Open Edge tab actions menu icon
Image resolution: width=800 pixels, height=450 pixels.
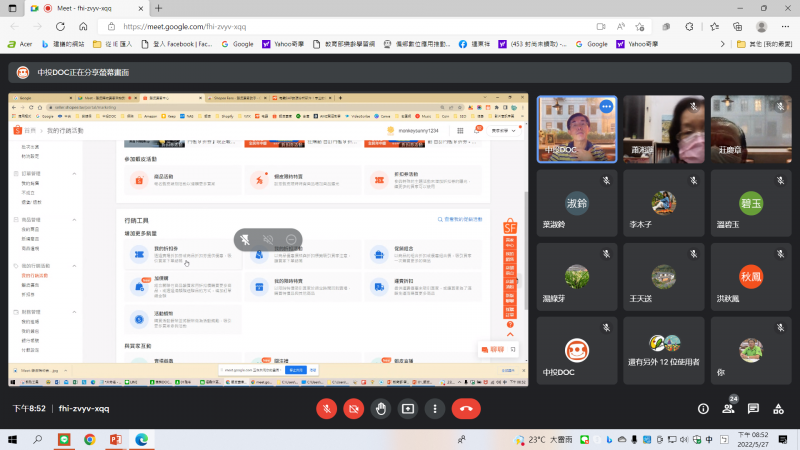[x=13, y=8]
